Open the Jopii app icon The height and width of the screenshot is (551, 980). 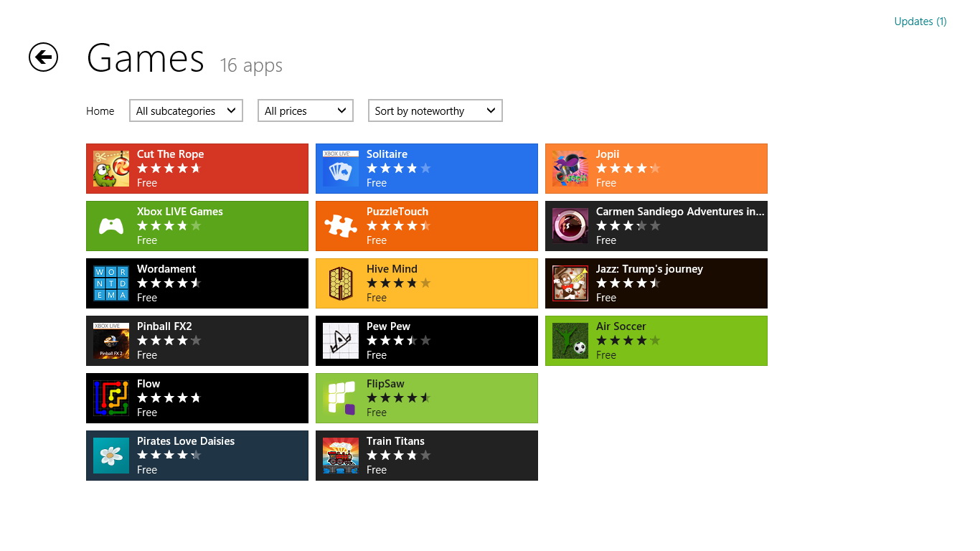[570, 169]
